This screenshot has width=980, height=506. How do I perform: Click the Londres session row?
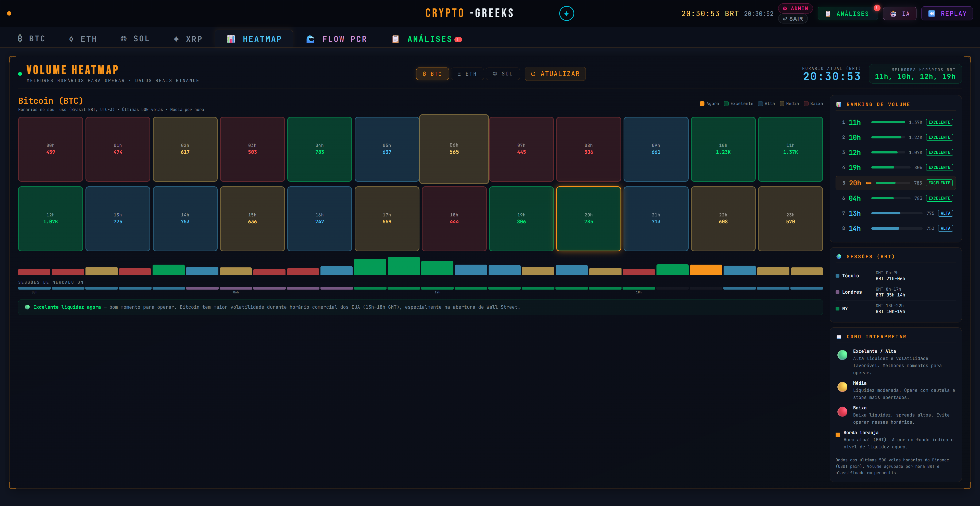coord(896,292)
